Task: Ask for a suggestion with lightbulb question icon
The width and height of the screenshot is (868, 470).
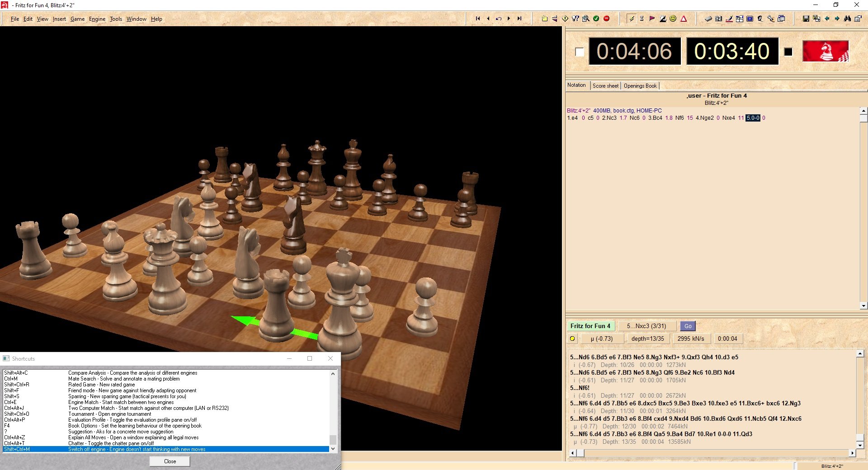Action: 576,19
